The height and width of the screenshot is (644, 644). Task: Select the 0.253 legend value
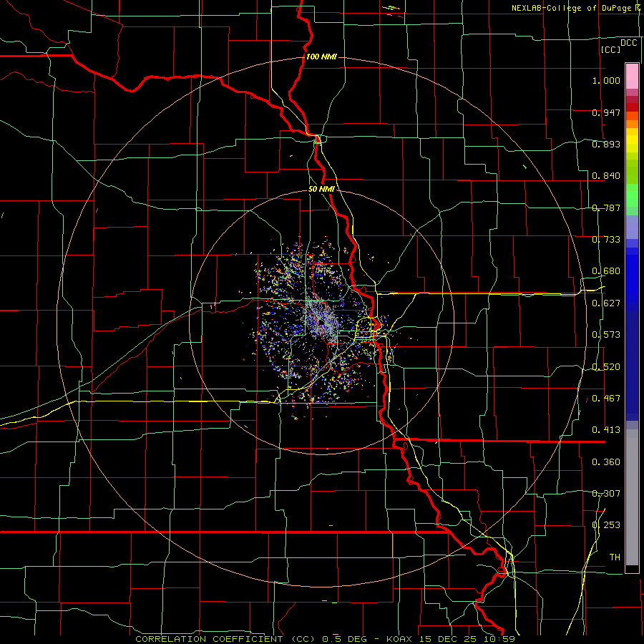(606, 525)
